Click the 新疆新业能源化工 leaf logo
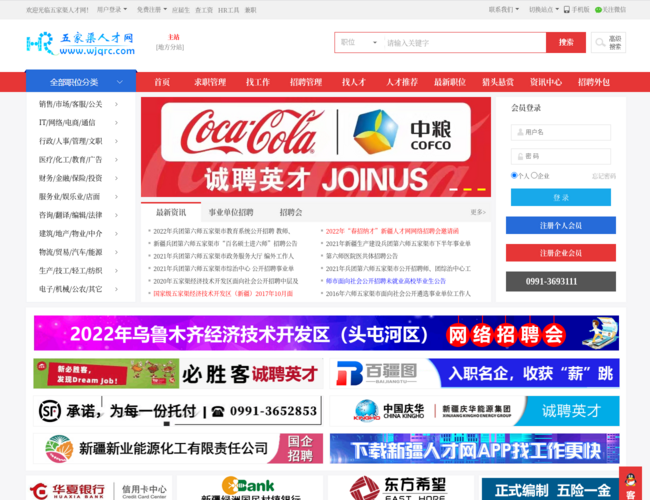The width and height of the screenshot is (650, 500). (59, 449)
